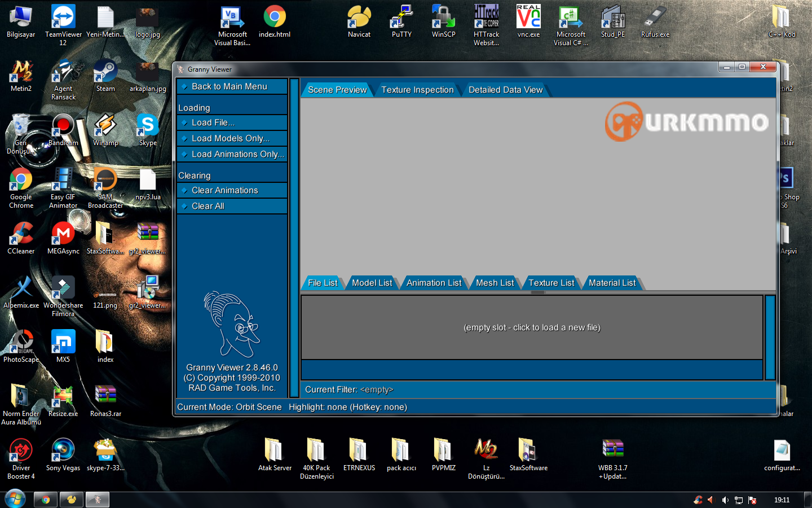
Task: Open the Material List tab
Action: 612,283
